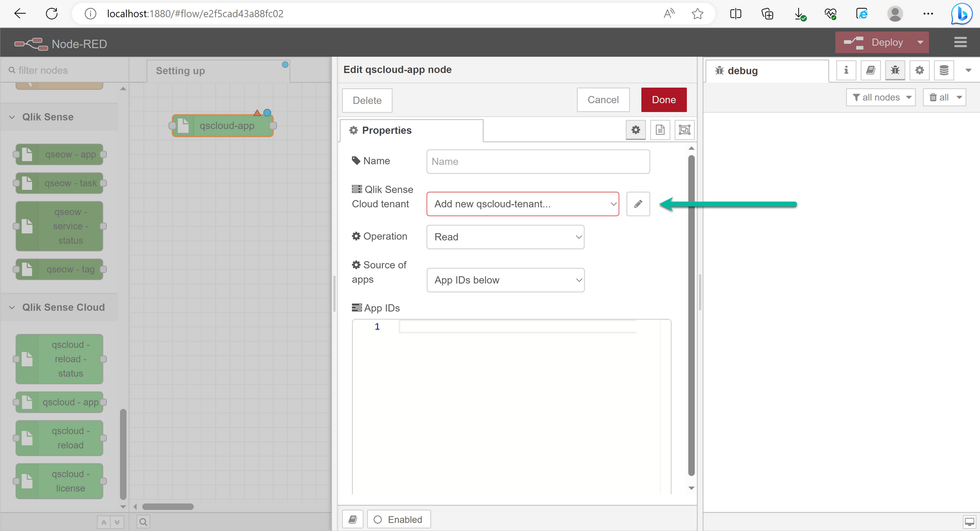Image resolution: width=980 pixels, height=531 pixels.
Task: Click the Delete button
Action: click(x=367, y=100)
